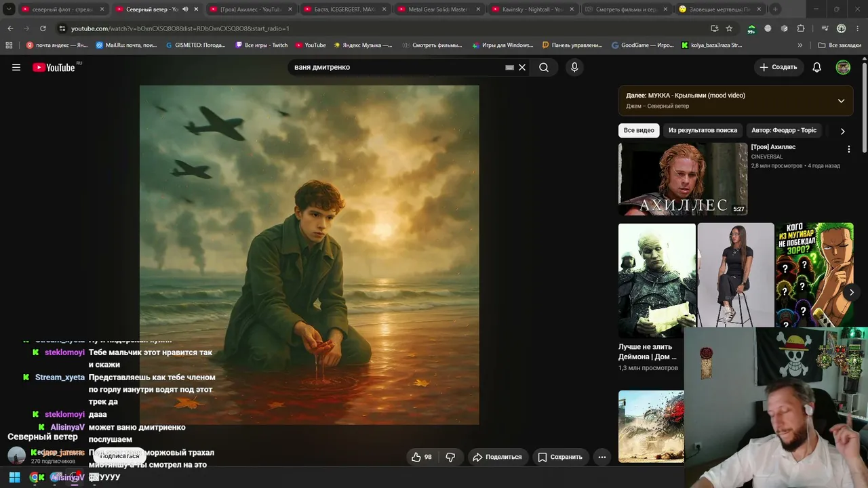Open Все закладки folder
868x488 pixels.
[840, 45]
